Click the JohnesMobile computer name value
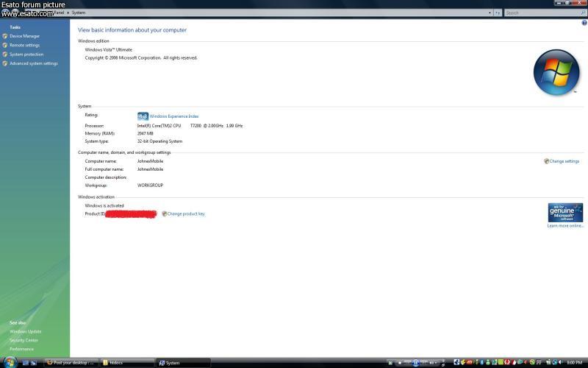 (150, 161)
